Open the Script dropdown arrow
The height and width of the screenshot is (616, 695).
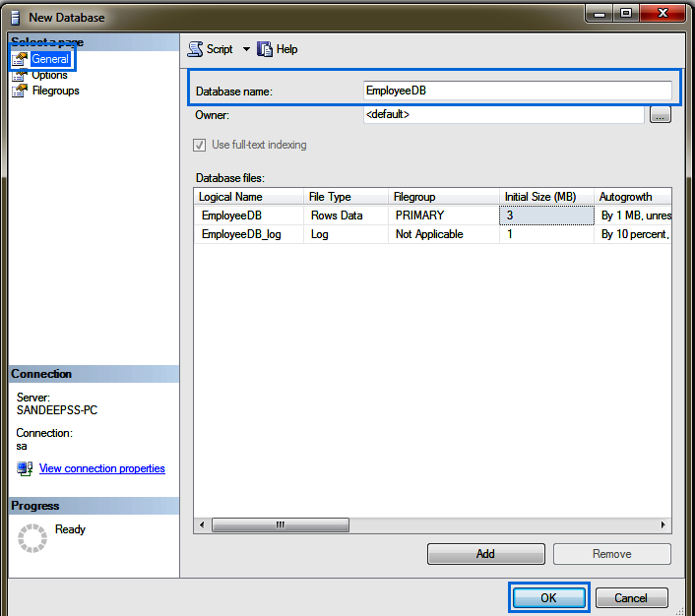click(246, 49)
